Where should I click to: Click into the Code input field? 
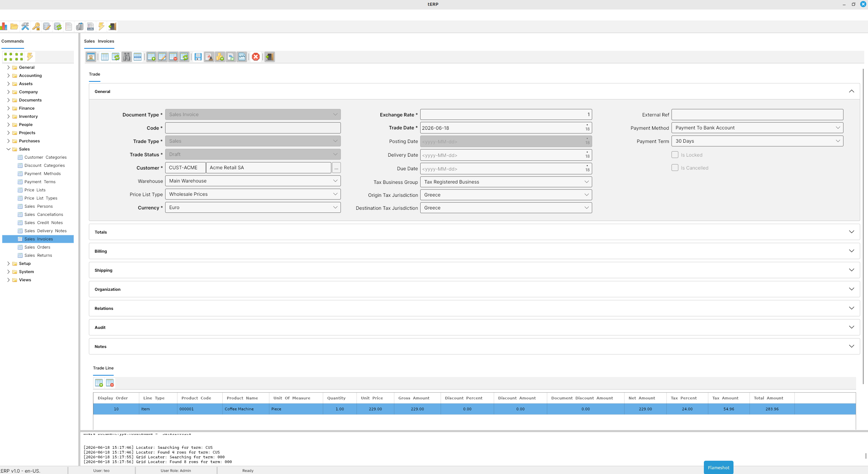[253, 128]
